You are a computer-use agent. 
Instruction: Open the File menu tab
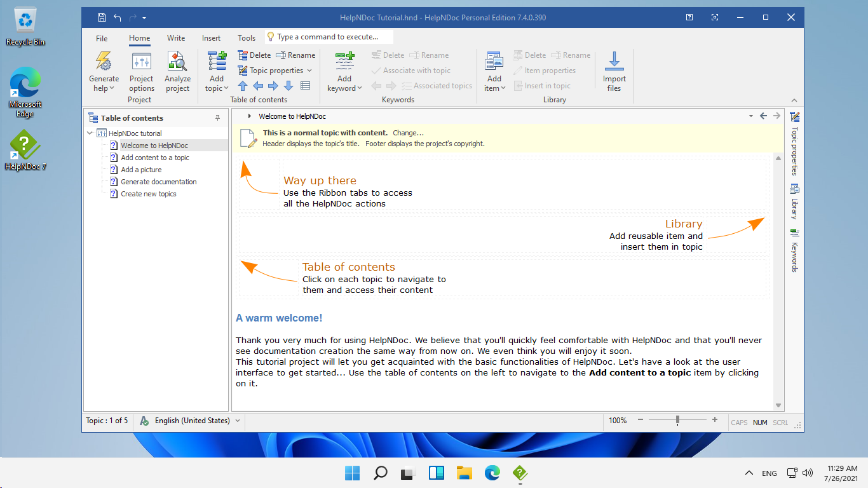pyautogui.click(x=102, y=38)
